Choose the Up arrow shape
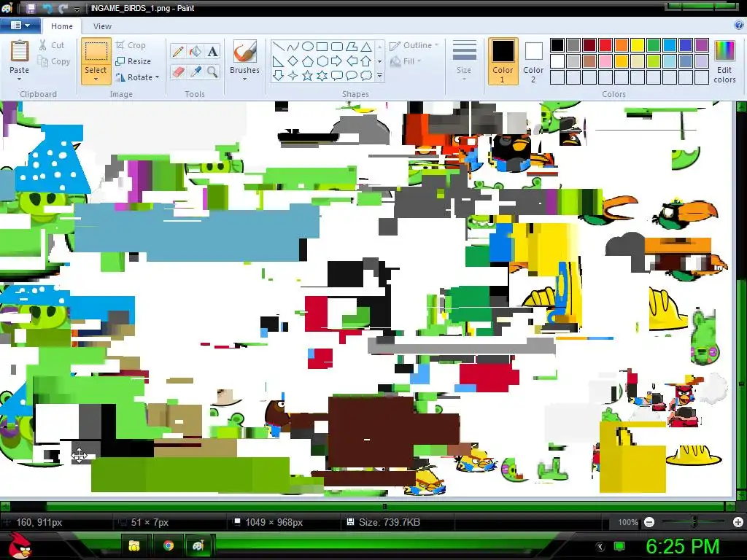 coord(366,61)
